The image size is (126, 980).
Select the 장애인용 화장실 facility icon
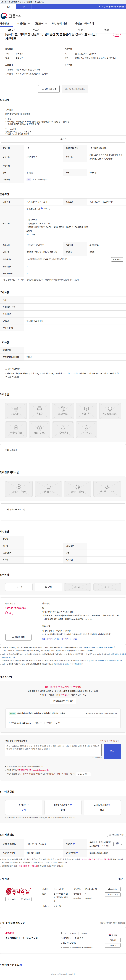pos(78,489)
